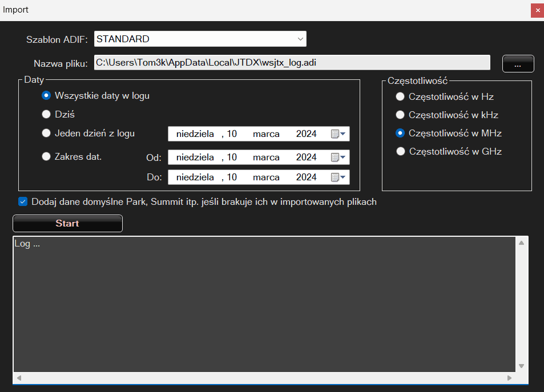
Task: Click the log horizontal scroll right arrow
Action: [509, 378]
